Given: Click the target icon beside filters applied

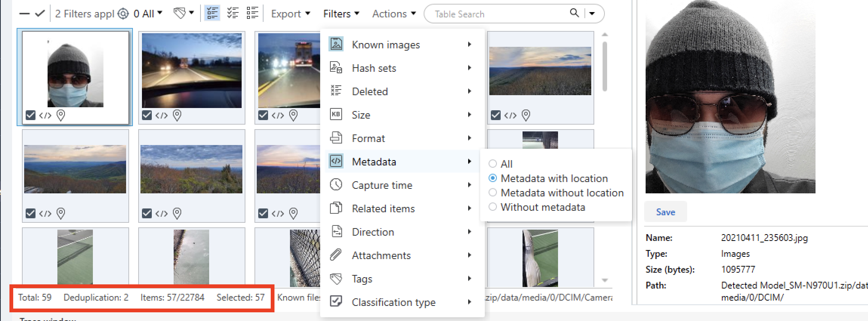Looking at the screenshot, I should [x=123, y=14].
